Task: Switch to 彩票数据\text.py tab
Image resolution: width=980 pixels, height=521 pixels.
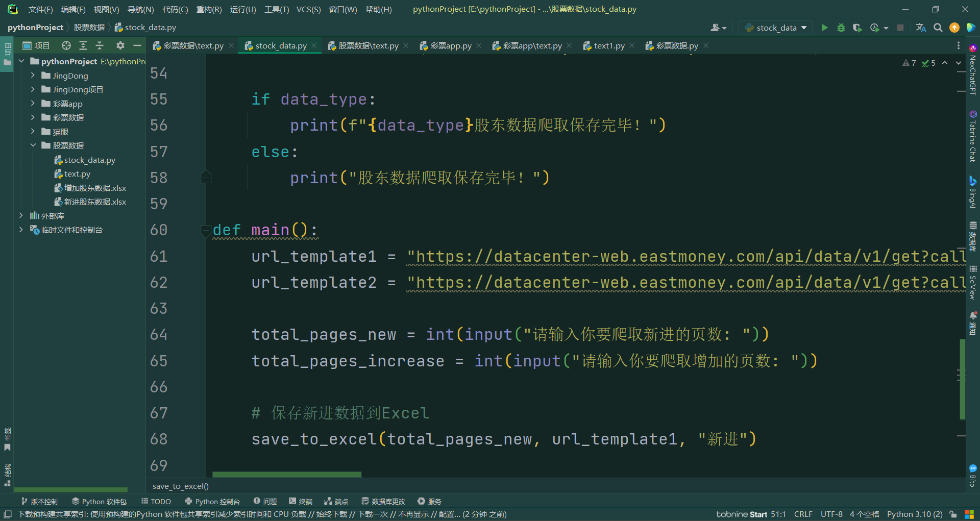Action: pyautogui.click(x=193, y=45)
